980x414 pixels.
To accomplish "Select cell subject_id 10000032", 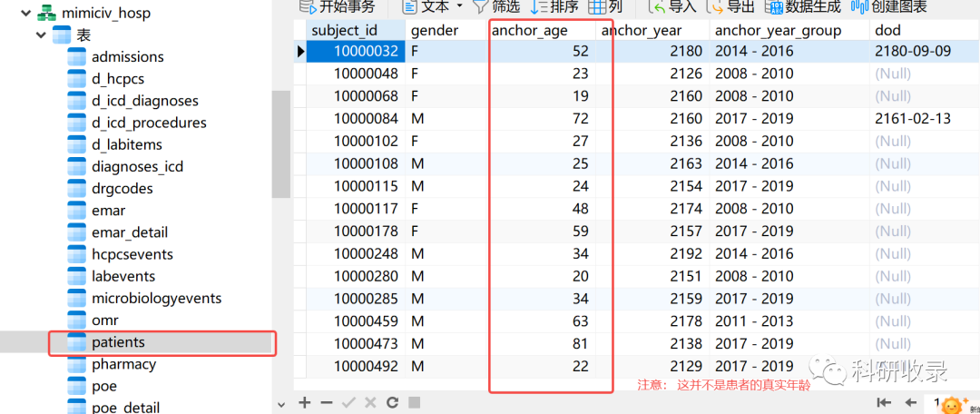I will pyautogui.click(x=355, y=51).
